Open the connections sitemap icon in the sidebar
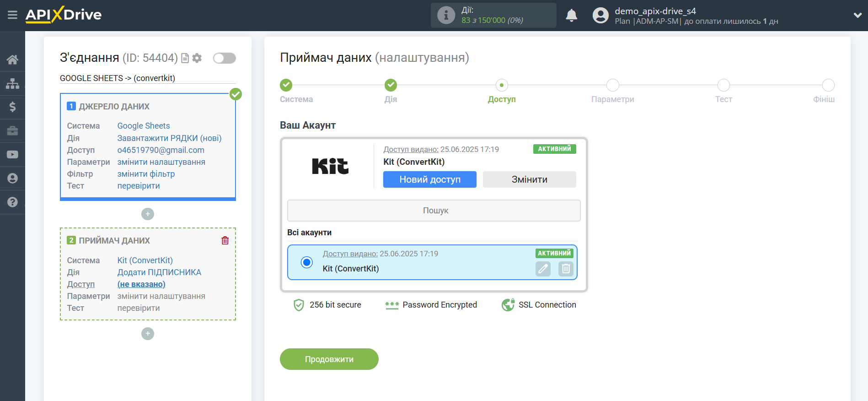The width and height of the screenshot is (868, 401). click(12, 83)
